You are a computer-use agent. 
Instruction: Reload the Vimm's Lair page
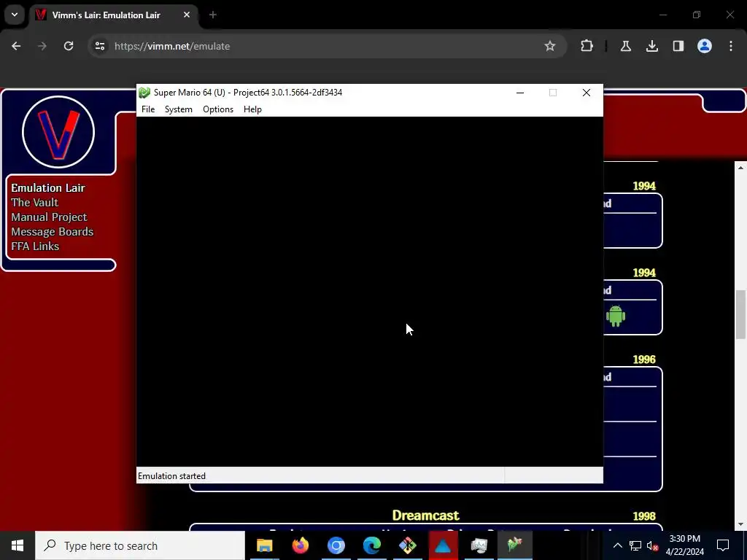tap(69, 46)
